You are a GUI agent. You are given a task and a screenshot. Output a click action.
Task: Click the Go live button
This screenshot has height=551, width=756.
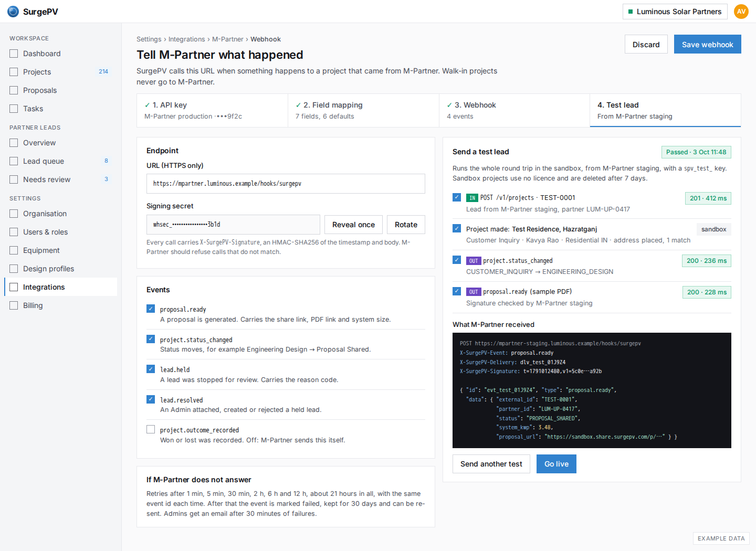pyautogui.click(x=556, y=464)
